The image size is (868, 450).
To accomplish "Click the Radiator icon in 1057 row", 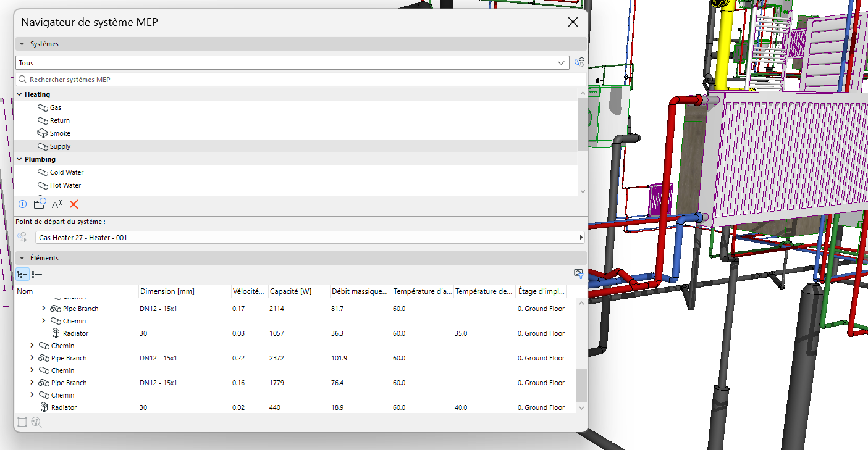I will (56, 333).
